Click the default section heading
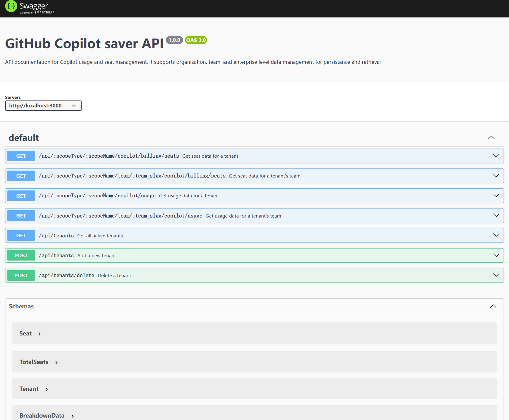509x420 pixels. (x=24, y=137)
